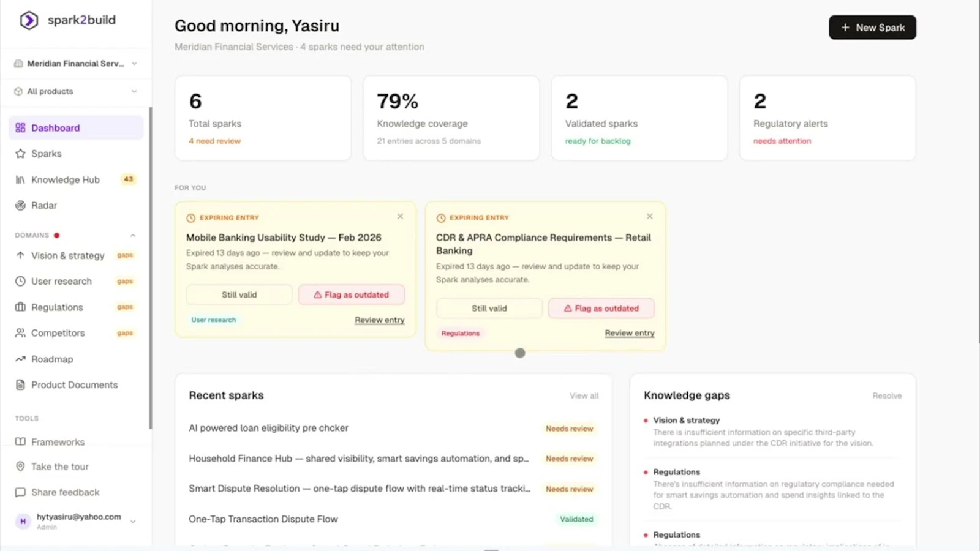
Task: Mark the Mobile Banking Usability Study as Still valid
Action: [238, 294]
